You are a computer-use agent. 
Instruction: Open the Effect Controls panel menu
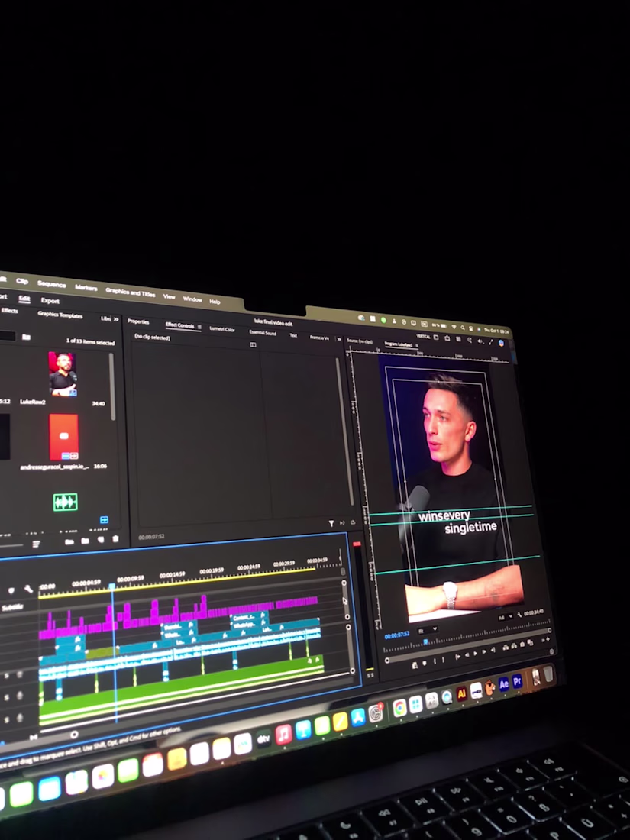[199, 327]
